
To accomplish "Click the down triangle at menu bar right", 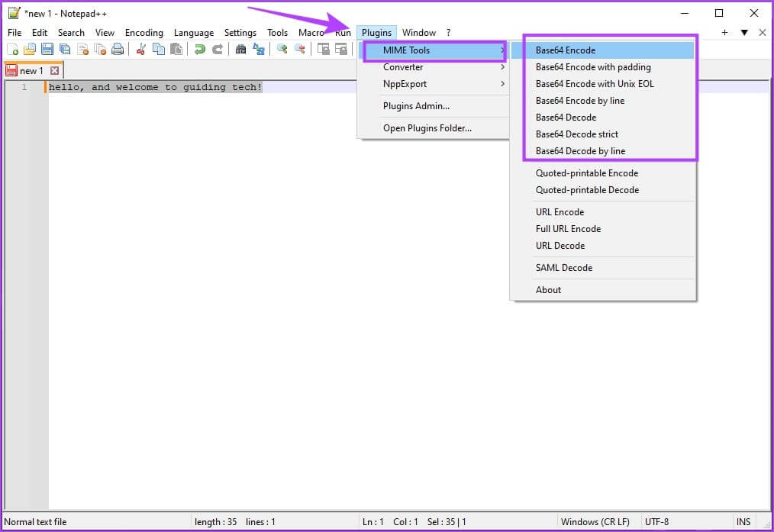I will click(x=744, y=33).
